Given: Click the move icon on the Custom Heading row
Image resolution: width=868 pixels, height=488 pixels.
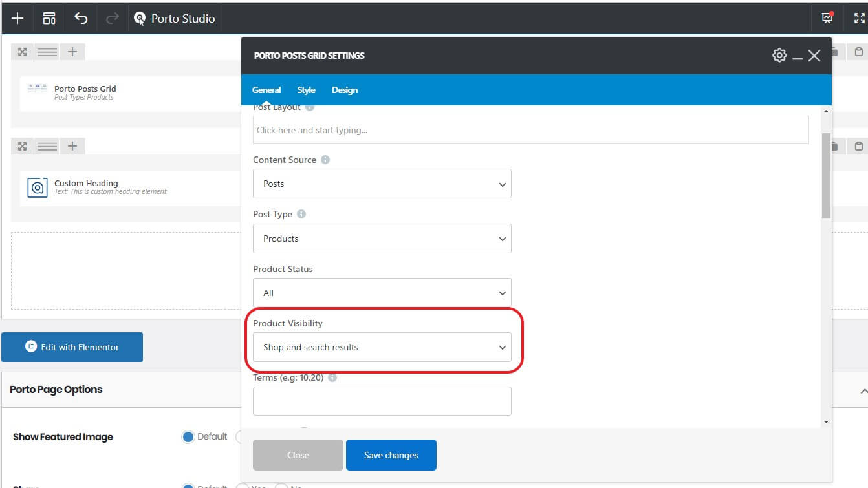Looking at the screenshot, I should 22,147.
